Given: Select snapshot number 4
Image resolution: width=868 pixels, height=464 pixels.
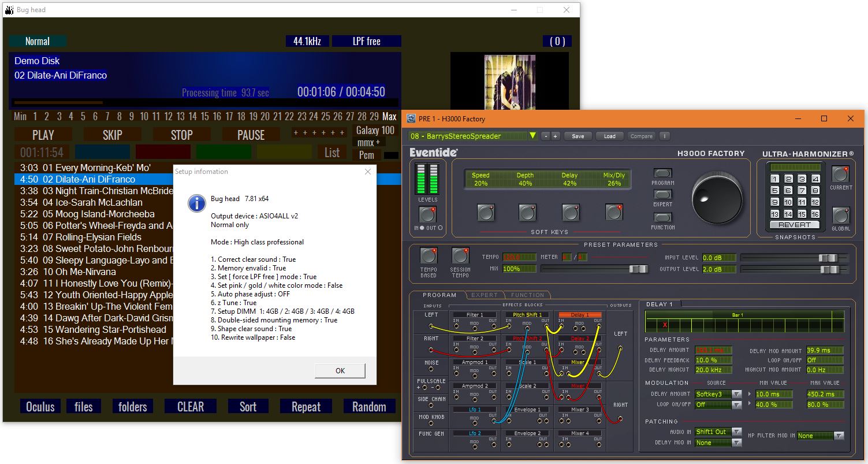Looking at the screenshot, I should (815, 179).
